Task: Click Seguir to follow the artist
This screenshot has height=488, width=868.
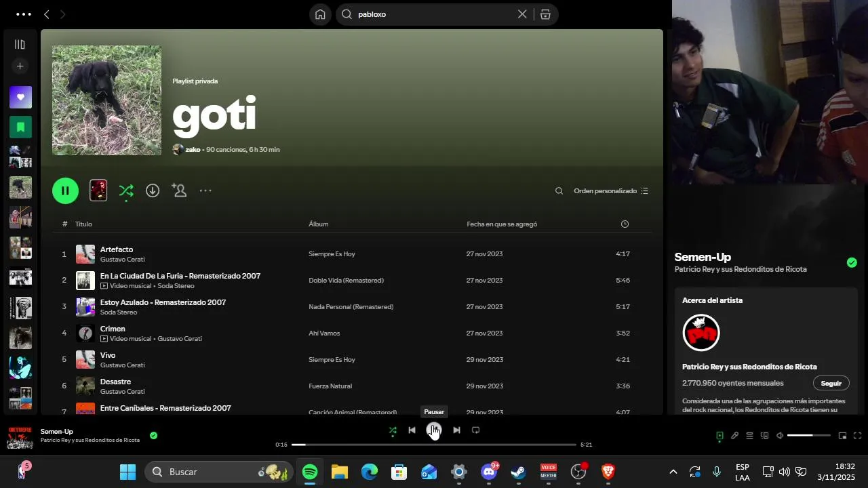Action: (831, 384)
